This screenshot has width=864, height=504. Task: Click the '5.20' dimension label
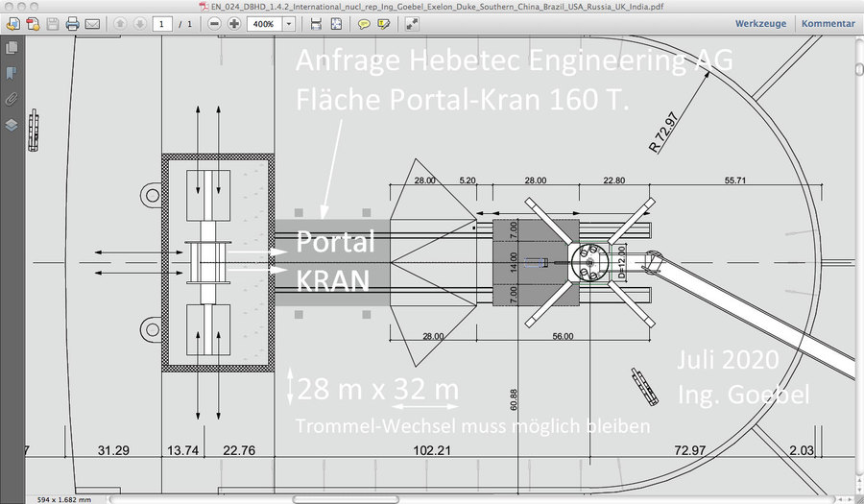[x=468, y=180]
